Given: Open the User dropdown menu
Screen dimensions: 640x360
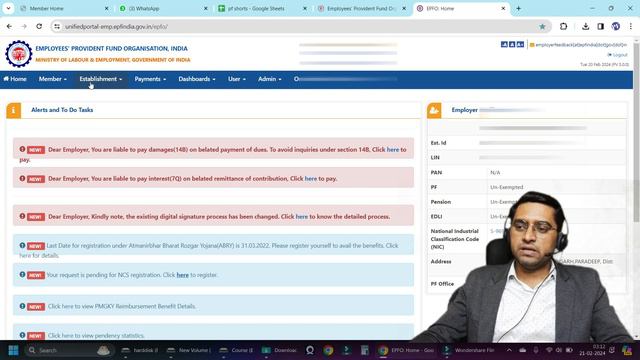Looking at the screenshot, I should 237,79.
